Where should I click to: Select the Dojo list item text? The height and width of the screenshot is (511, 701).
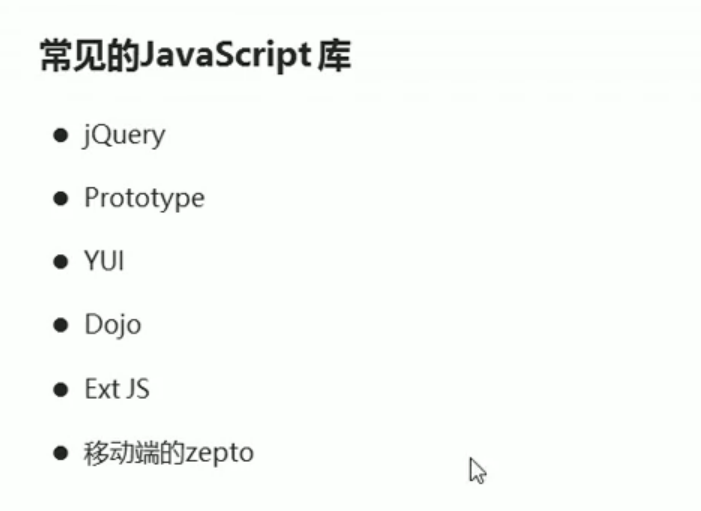point(113,325)
